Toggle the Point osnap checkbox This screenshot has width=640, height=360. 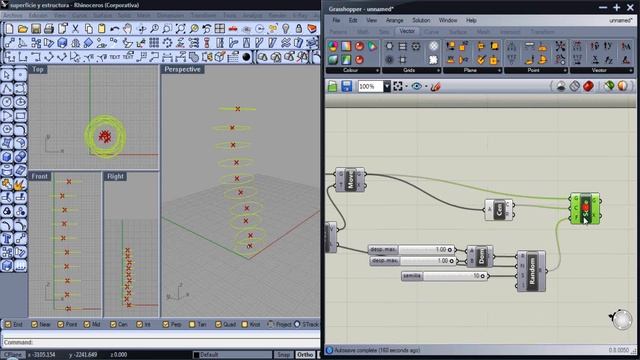(61, 324)
